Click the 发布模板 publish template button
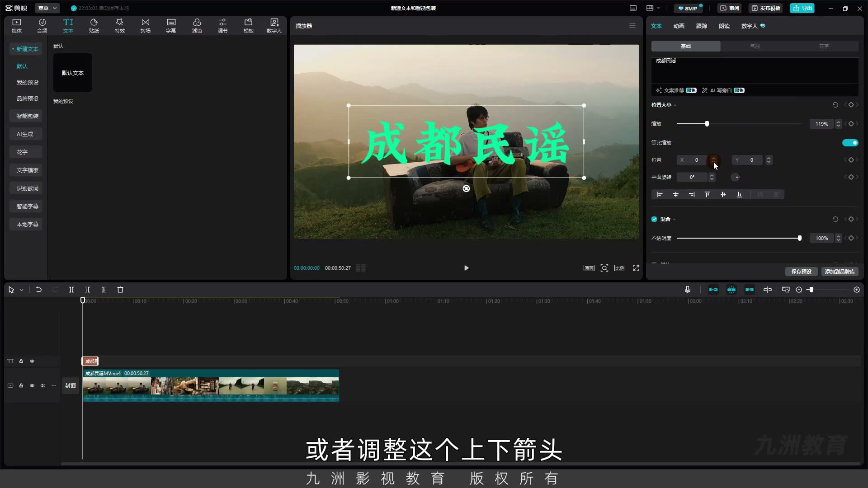868x488 pixels. 766,8
